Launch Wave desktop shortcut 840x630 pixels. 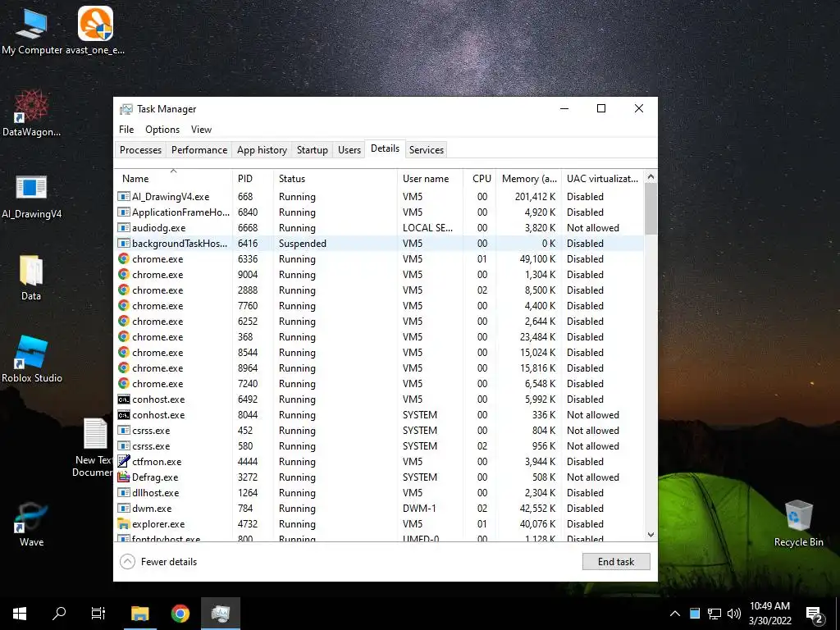[x=31, y=525]
